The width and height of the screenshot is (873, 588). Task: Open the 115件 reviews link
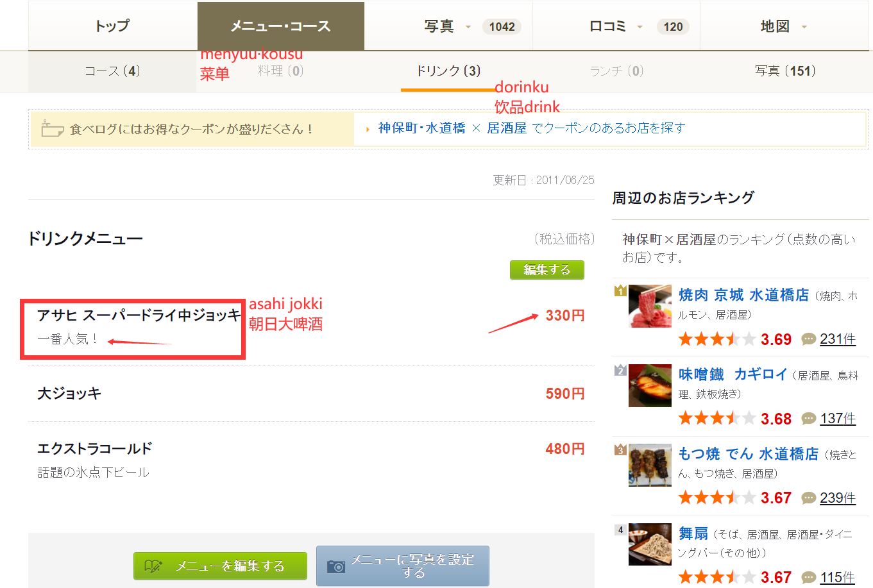click(838, 578)
